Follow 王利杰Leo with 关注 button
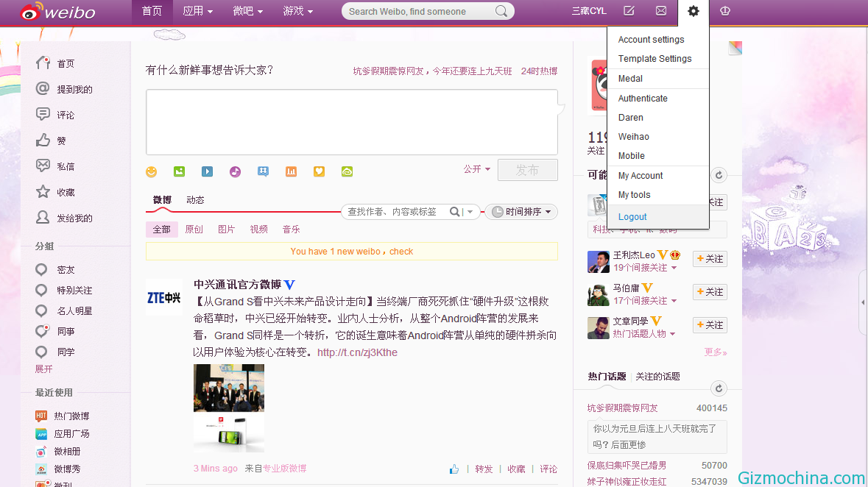The width and height of the screenshot is (868, 487). click(x=710, y=258)
